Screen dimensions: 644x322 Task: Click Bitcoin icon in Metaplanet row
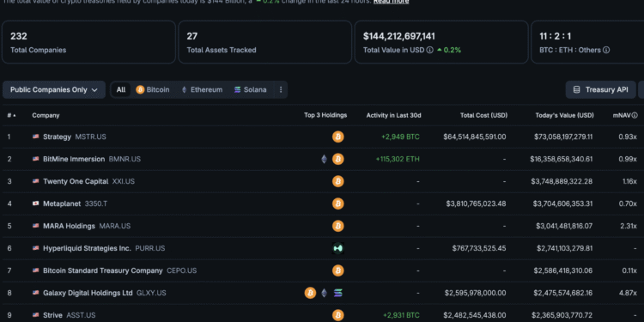(x=338, y=204)
